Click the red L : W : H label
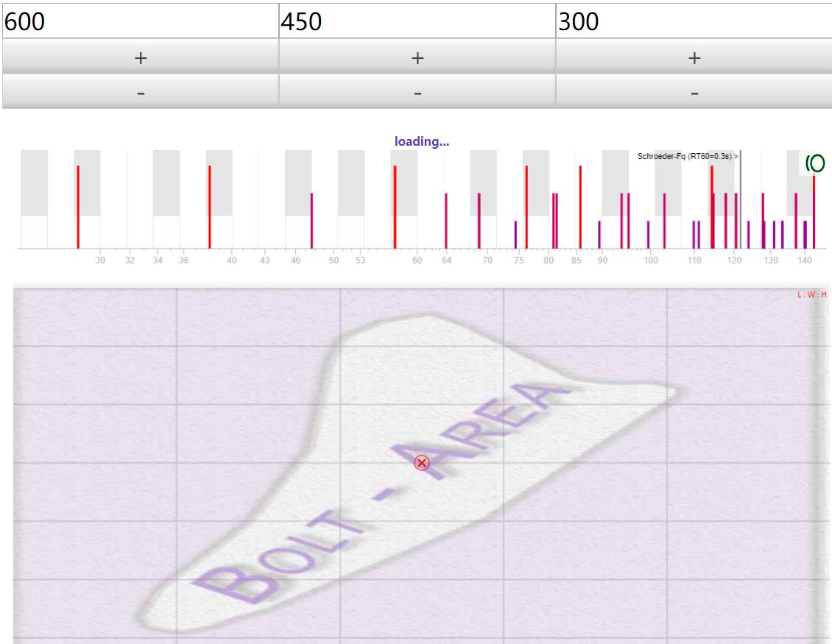 pyautogui.click(x=812, y=294)
